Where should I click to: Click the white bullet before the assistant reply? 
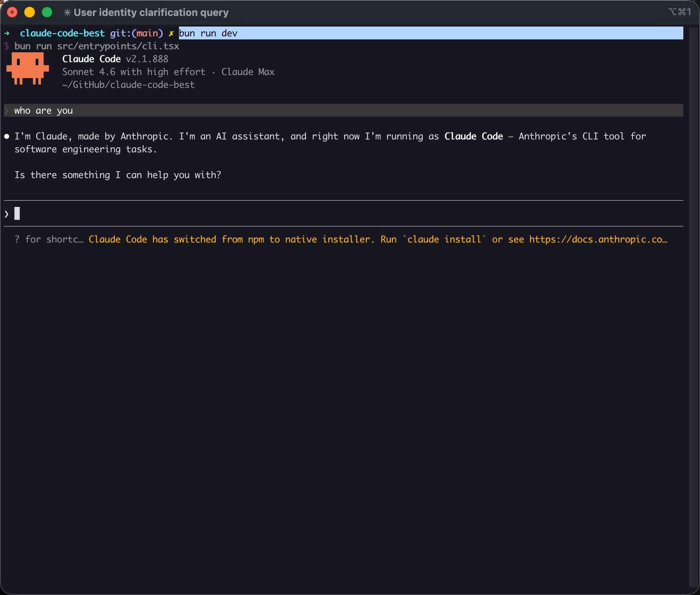point(7,136)
